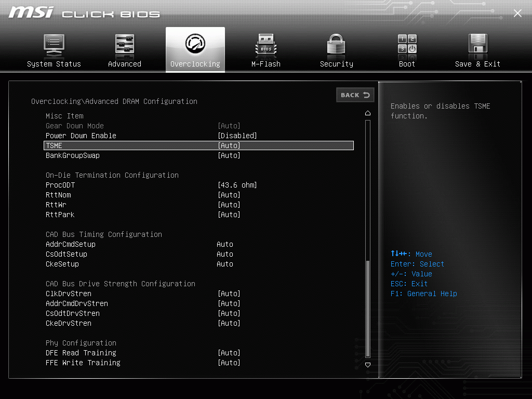Viewport: 532px width, 399px height.
Task: Open FFE Write Training [Auto] value
Action: (229, 363)
